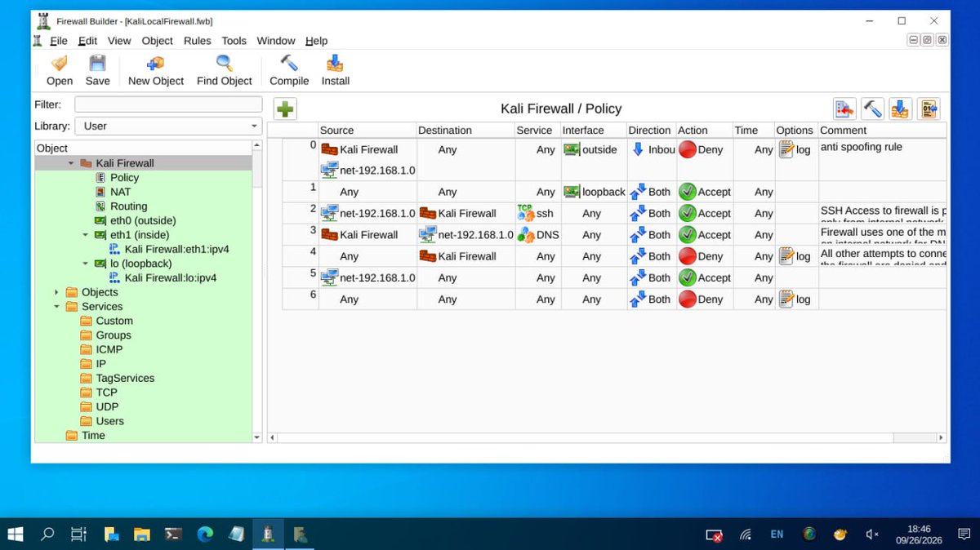Select UDP folder under Services
The height and width of the screenshot is (550, 980).
point(107,406)
